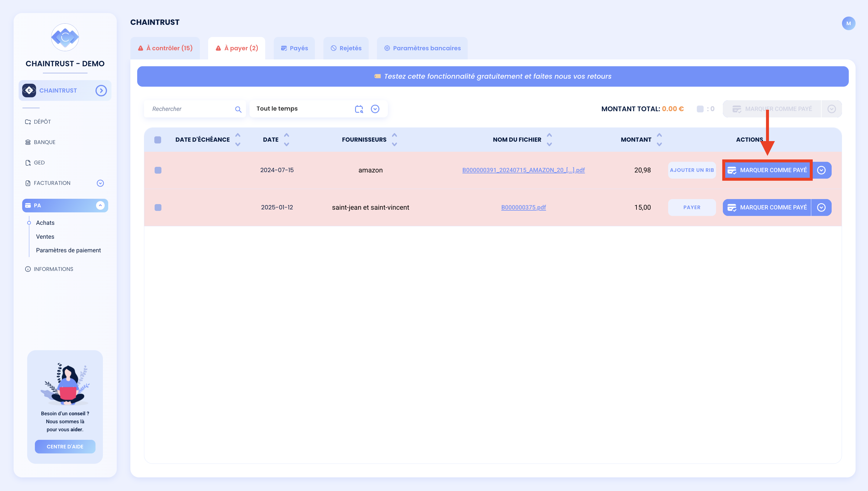Open saint-jean row payment options dropdown
Image resolution: width=868 pixels, height=491 pixels.
(x=822, y=207)
